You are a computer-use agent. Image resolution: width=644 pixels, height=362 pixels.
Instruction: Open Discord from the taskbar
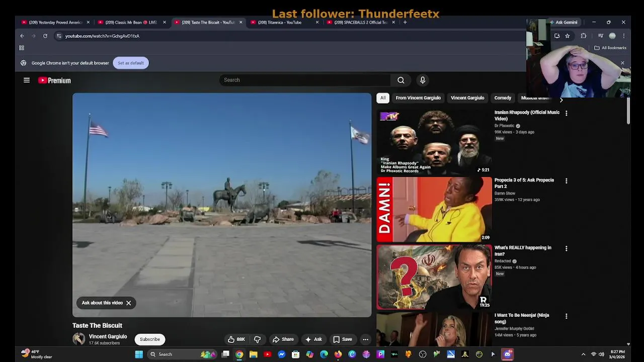point(507,354)
